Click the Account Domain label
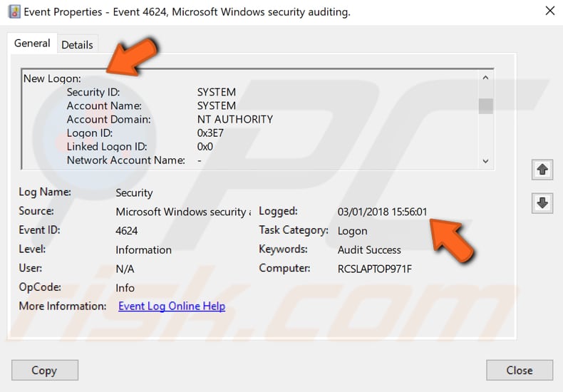The height and width of the screenshot is (392, 563). click(x=109, y=120)
